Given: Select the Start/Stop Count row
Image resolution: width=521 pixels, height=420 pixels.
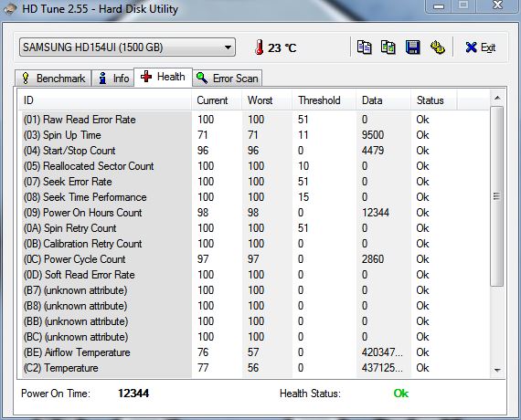Looking at the screenshot, I should click(254, 151).
